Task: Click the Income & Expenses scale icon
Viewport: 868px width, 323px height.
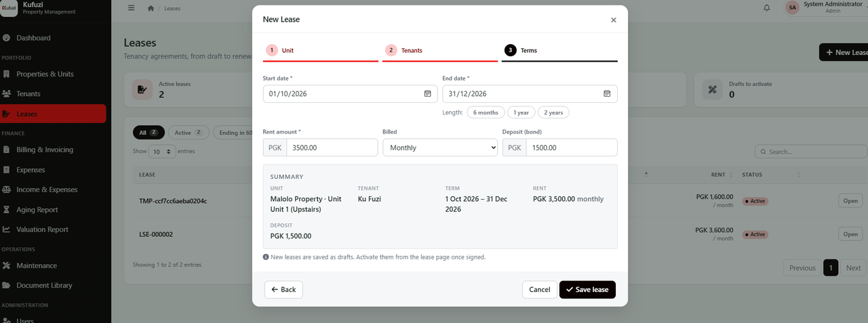Action: click(x=7, y=190)
